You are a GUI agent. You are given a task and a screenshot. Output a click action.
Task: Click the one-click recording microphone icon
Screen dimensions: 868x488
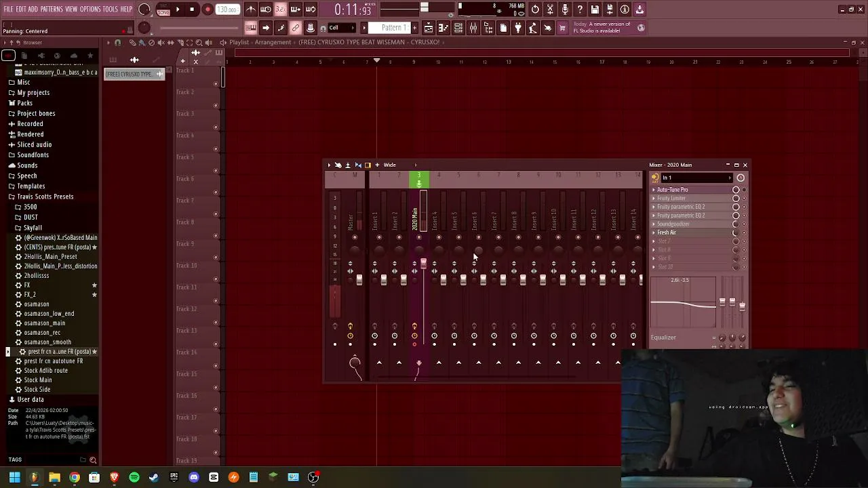565,9
